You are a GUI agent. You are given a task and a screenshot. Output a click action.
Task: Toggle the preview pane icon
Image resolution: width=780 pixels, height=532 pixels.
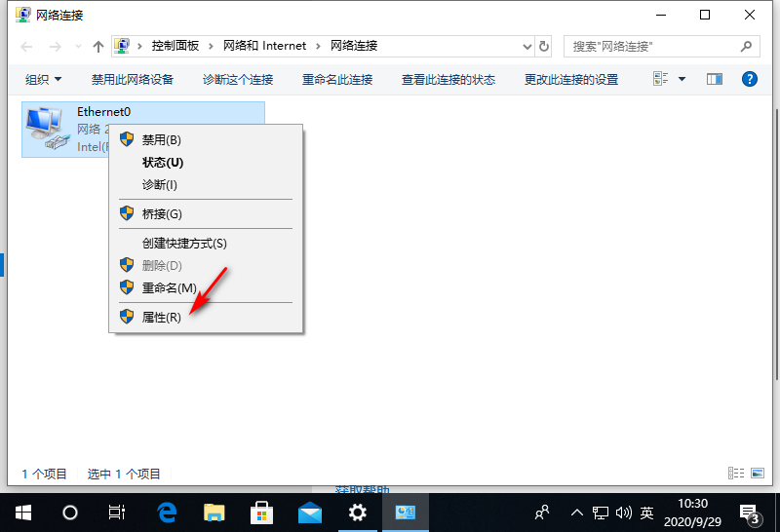tap(715, 79)
